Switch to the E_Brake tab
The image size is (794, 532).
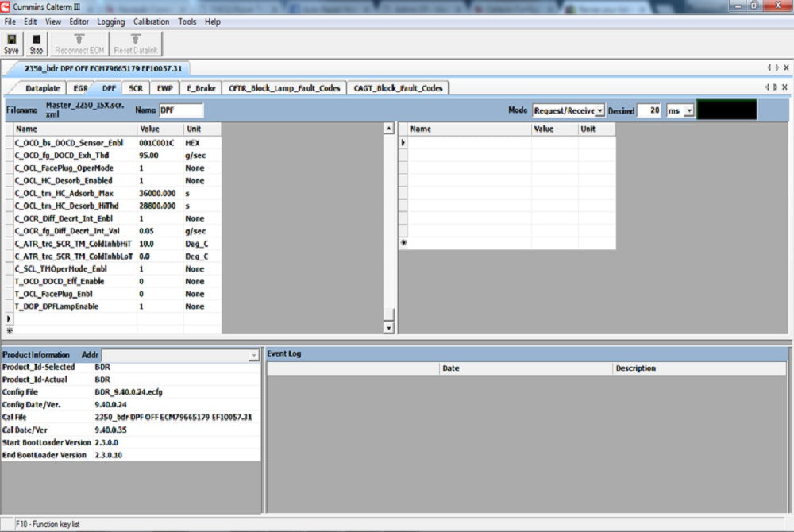pyautogui.click(x=202, y=88)
